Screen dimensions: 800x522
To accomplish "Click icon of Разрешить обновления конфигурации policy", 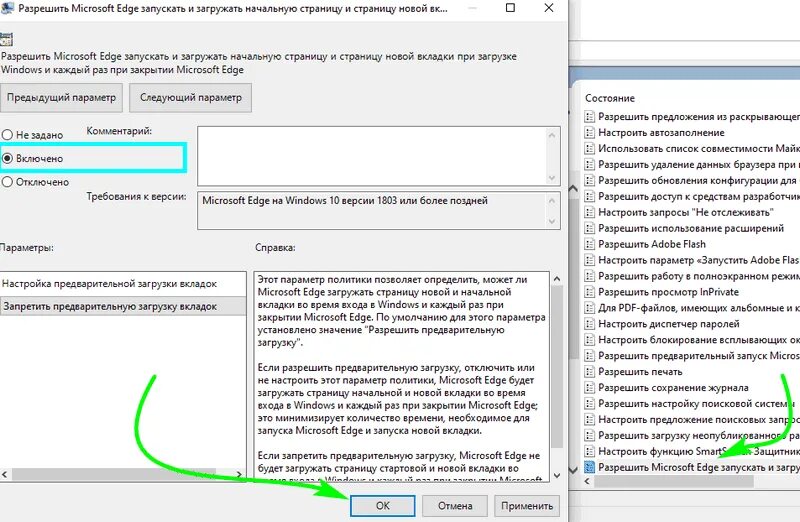I will click(589, 180).
